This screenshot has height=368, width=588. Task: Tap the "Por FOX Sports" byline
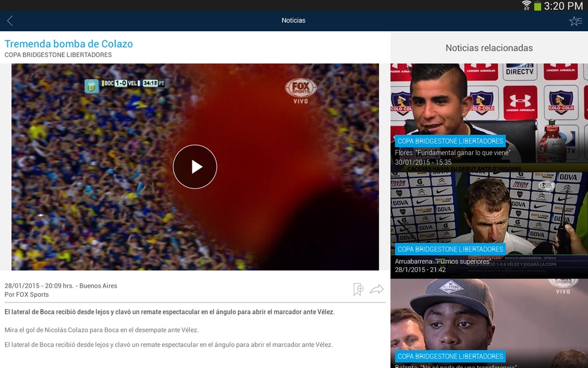[26, 295]
